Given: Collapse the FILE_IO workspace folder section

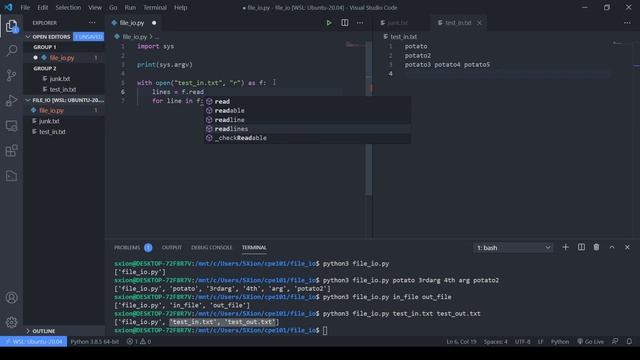Looking at the screenshot, I should click(64, 100).
